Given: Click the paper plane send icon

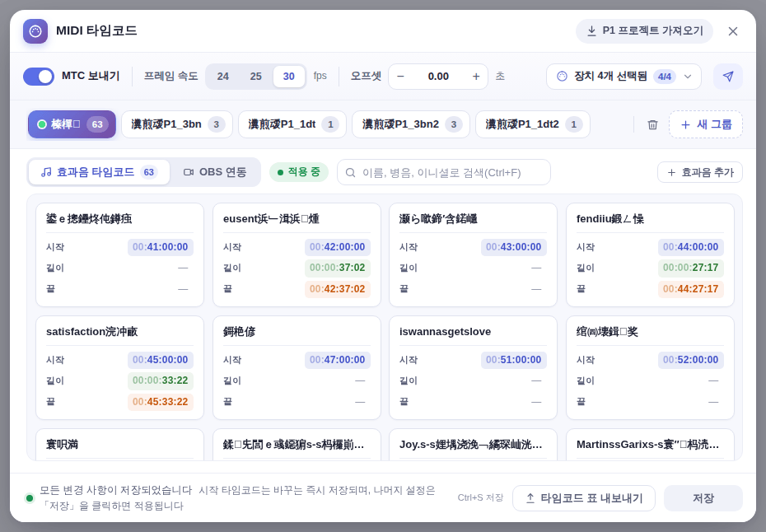Looking at the screenshot, I should coord(728,77).
